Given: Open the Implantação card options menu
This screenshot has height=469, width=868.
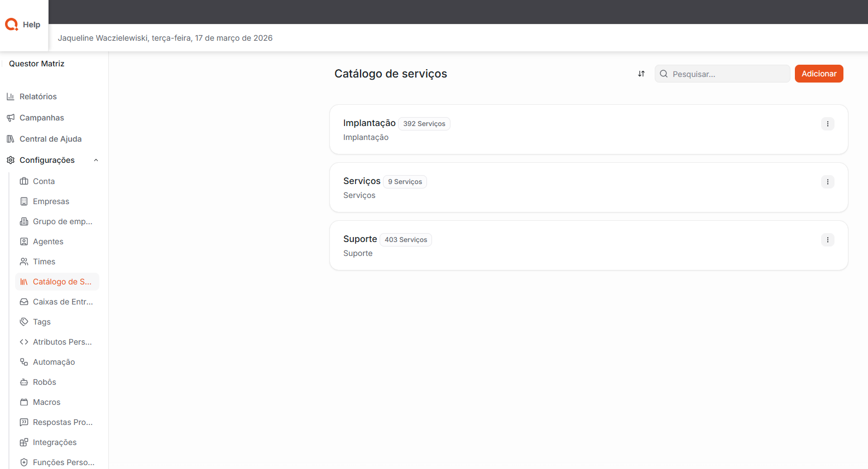Looking at the screenshot, I should [827, 124].
